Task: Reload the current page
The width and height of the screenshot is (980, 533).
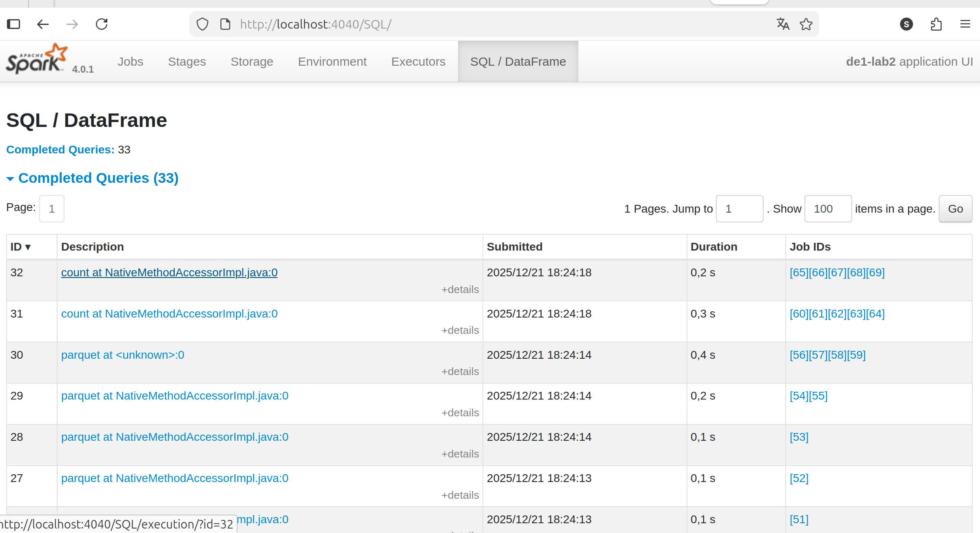Action: (102, 24)
